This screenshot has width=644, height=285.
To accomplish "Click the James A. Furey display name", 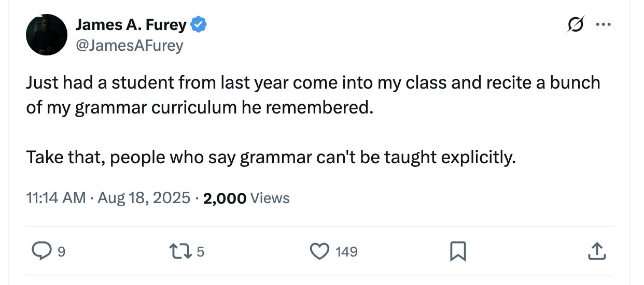I will point(131,24).
